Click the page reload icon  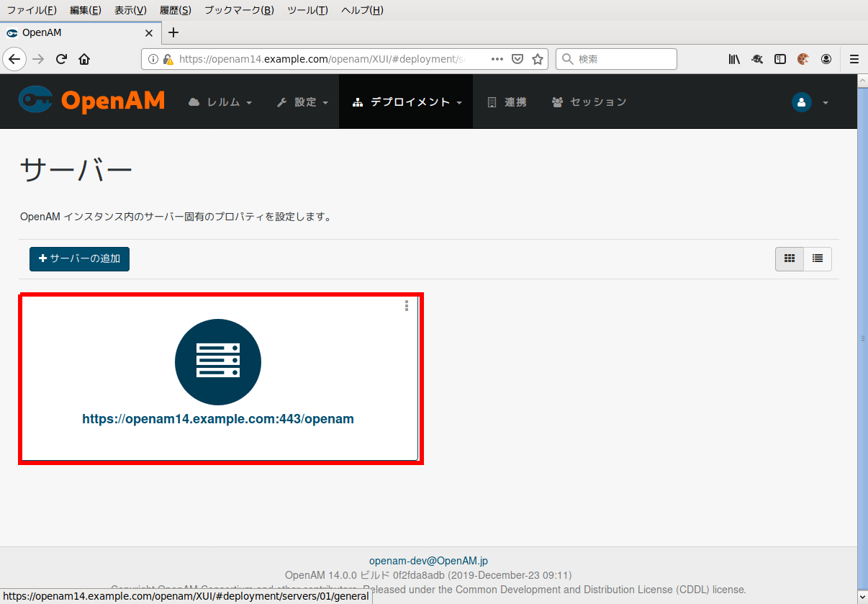pyautogui.click(x=61, y=59)
